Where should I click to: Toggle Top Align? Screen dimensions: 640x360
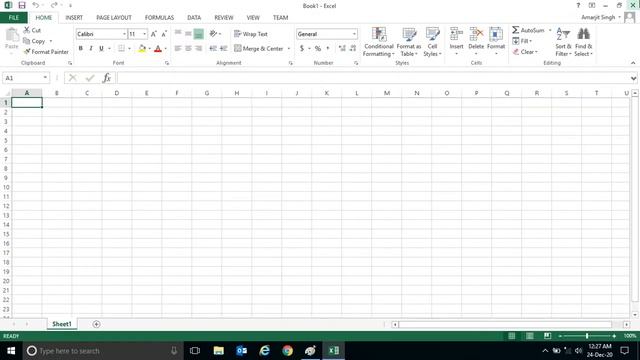178,34
